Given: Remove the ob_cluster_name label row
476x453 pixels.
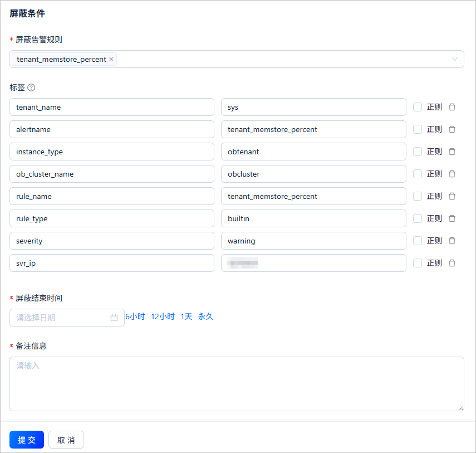Looking at the screenshot, I should [452, 174].
